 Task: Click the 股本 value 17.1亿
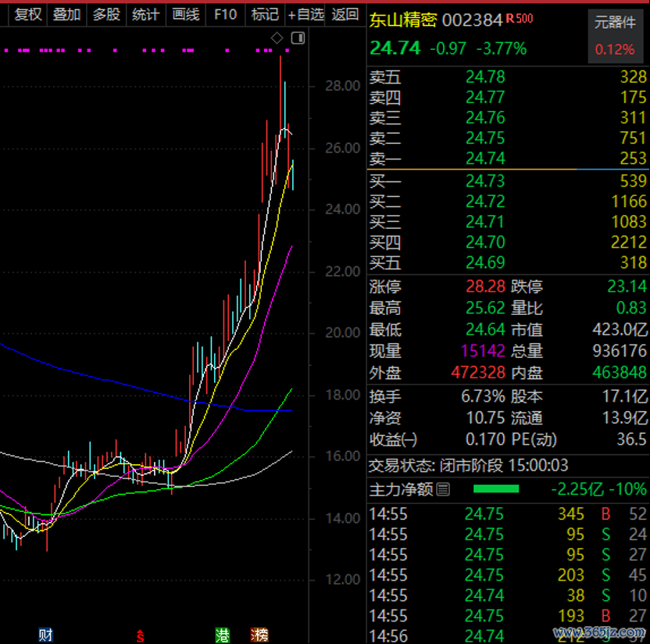pyautogui.click(x=625, y=396)
